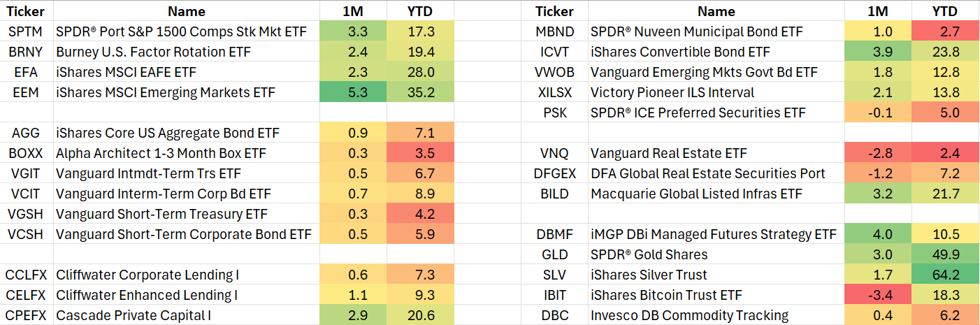Viewport: 980px width, 325px height.
Task: Click the left table's 1M column header
Action: click(353, 11)
